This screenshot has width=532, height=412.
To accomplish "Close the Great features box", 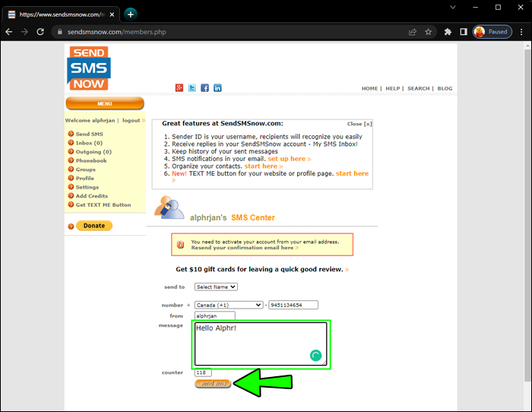I will coord(359,124).
